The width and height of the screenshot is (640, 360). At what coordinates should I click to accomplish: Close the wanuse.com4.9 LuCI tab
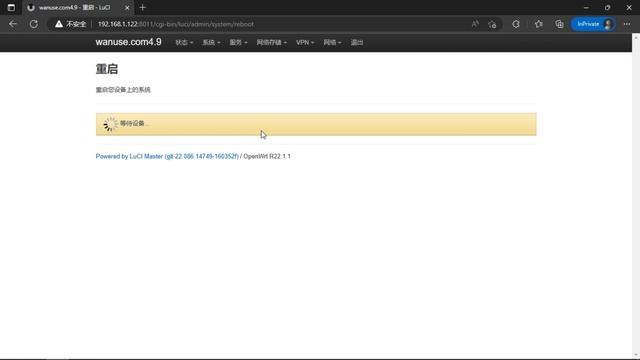coord(127,8)
